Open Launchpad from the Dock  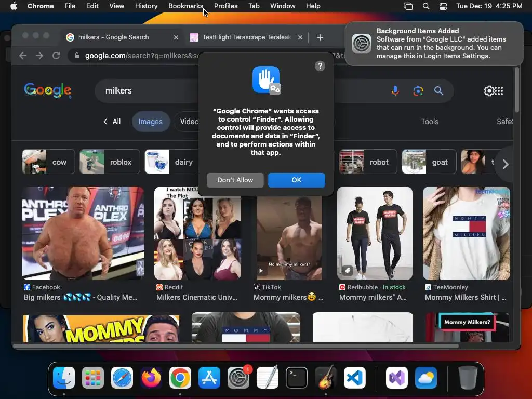[92, 377]
